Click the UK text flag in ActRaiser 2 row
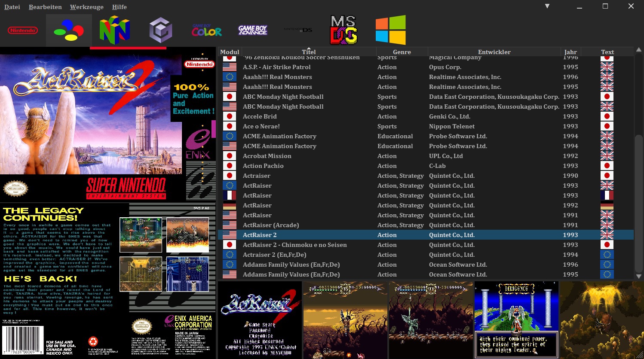This screenshot has width=644, height=359. 607,235
